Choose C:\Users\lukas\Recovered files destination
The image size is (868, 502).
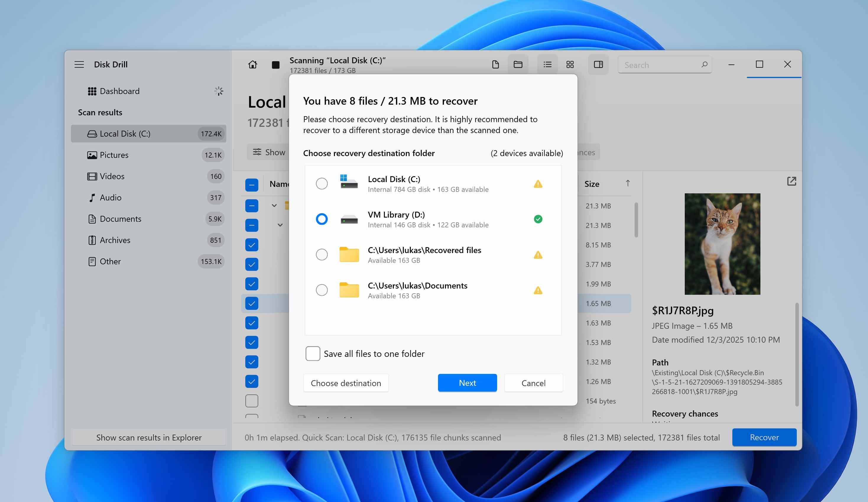point(321,255)
